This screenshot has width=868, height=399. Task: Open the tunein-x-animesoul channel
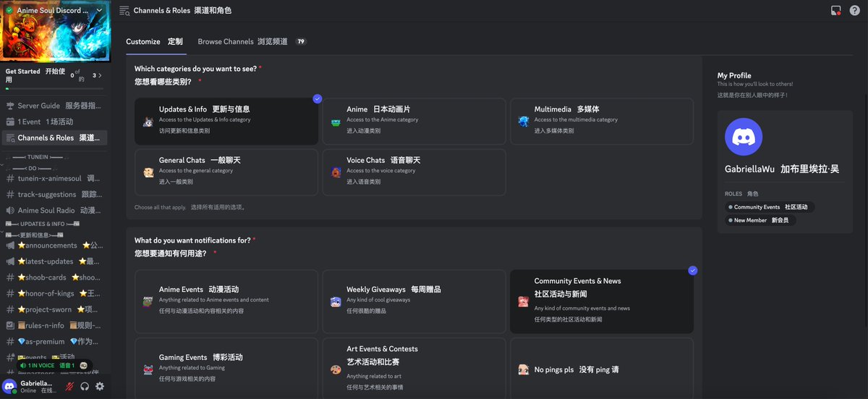(x=54, y=178)
